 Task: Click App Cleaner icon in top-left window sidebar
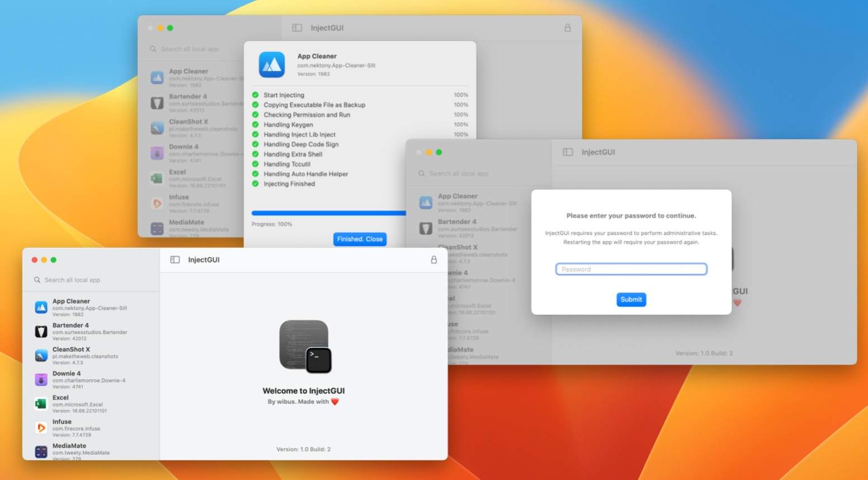tap(157, 78)
